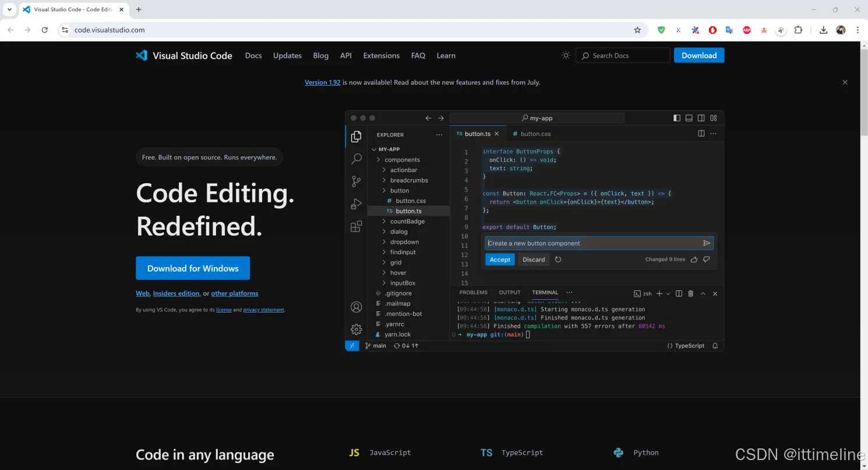Reload the page in Chrome
868x470 pixels.
tap(44, 30)
